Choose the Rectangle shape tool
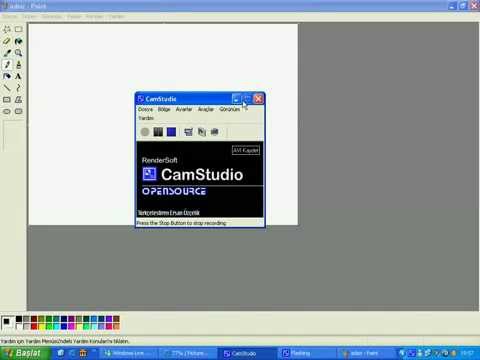 pyautogui.click(x=7, y=100)
